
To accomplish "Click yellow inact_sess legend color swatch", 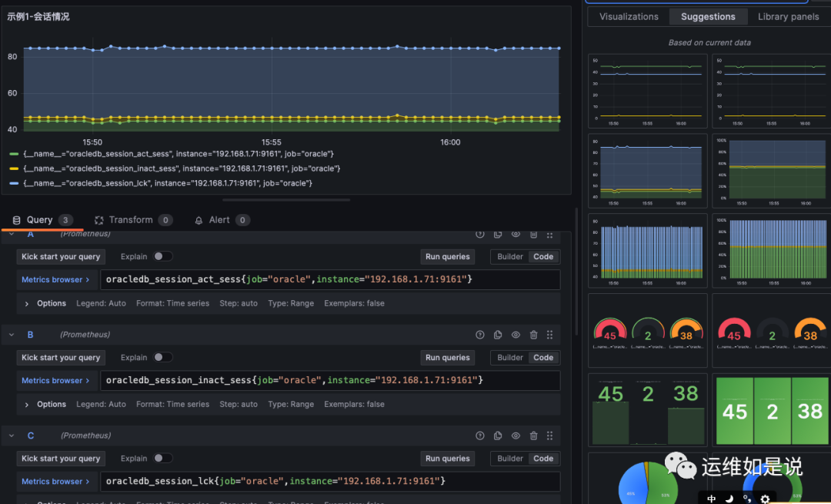I will pyautogui.click(x=14, y=169).
